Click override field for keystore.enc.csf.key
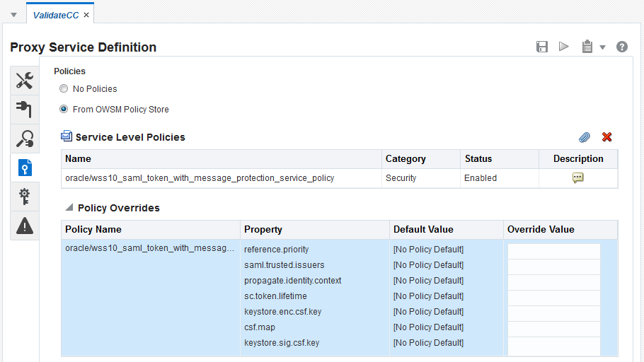 point(553,314)
